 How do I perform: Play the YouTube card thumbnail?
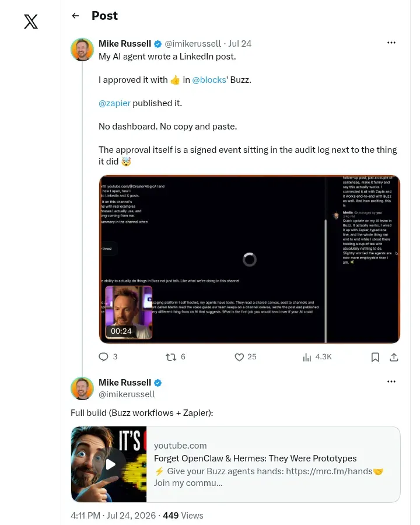tap(108, 464)
